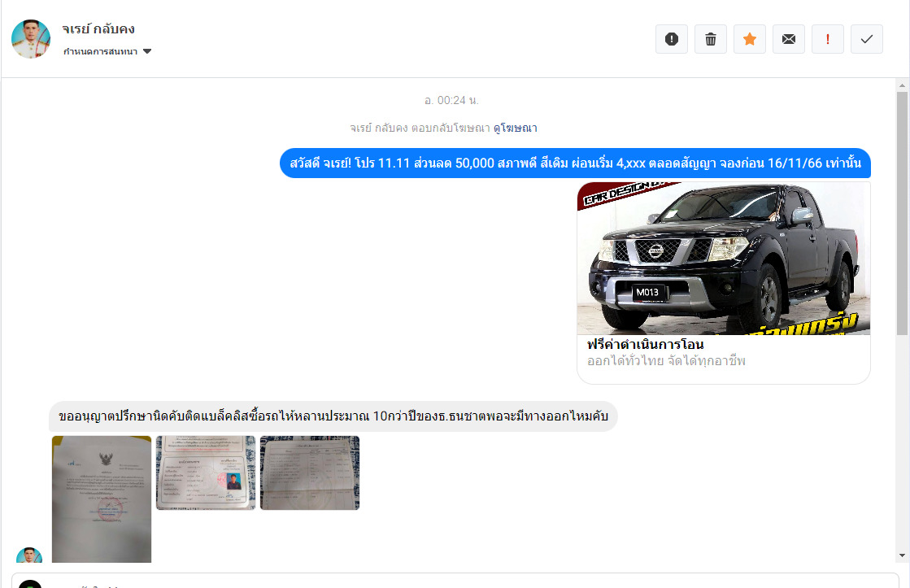
Task: Click the chat scrollbar thumb
Action: [902, 211]
